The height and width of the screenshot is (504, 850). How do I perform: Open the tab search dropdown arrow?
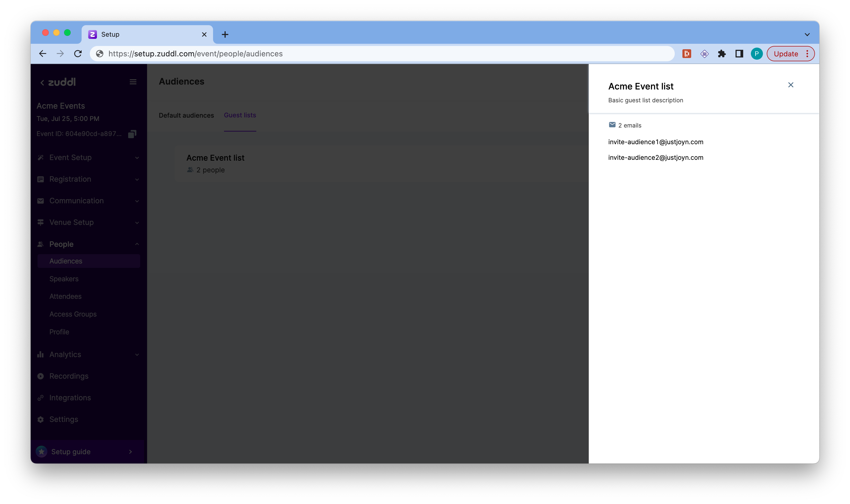(807, 34)
